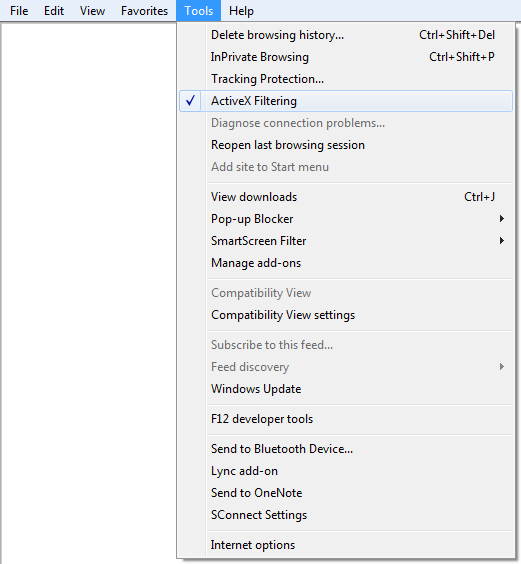
Task: Open the View menu
Action: point(92,11)
